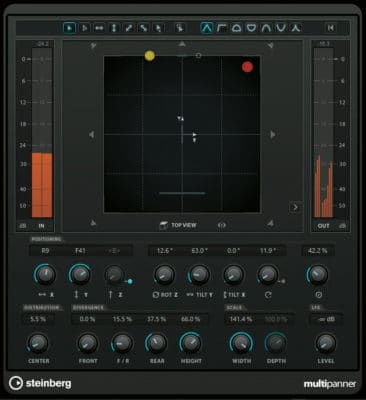
Task: Click the 15.5 % divergence value
Action: coord(122,319)
